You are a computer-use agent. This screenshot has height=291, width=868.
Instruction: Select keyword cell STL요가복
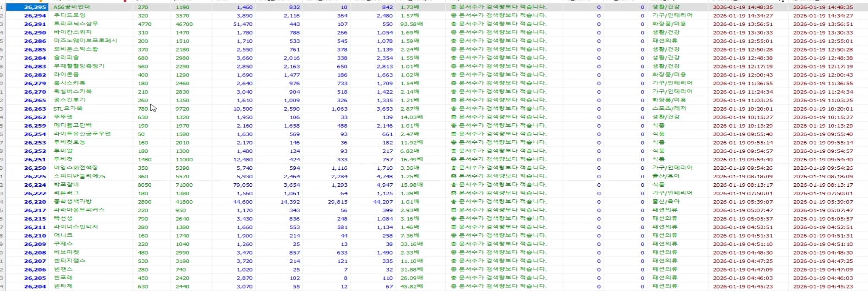tap(68, 109)
